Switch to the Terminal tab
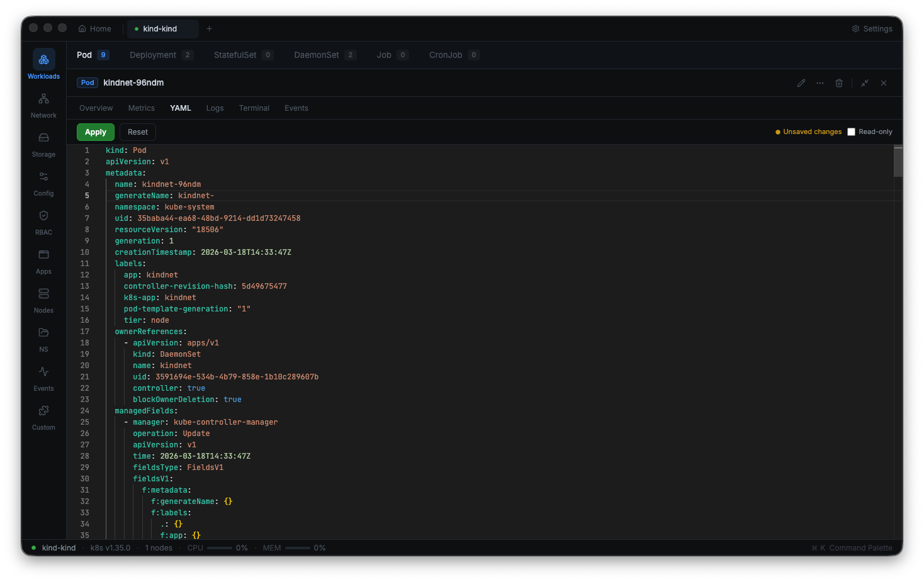Screen dimensions: 924x582 (x=254, y=108)
